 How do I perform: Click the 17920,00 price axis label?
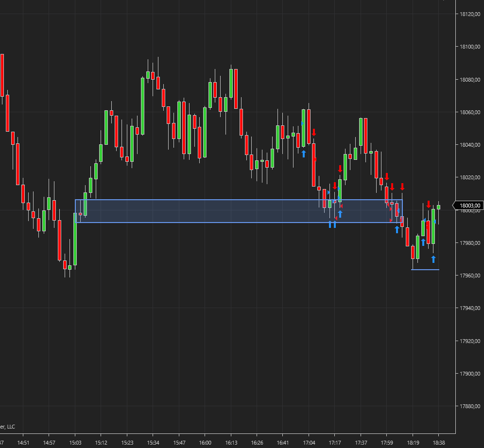tap(470, 341)
